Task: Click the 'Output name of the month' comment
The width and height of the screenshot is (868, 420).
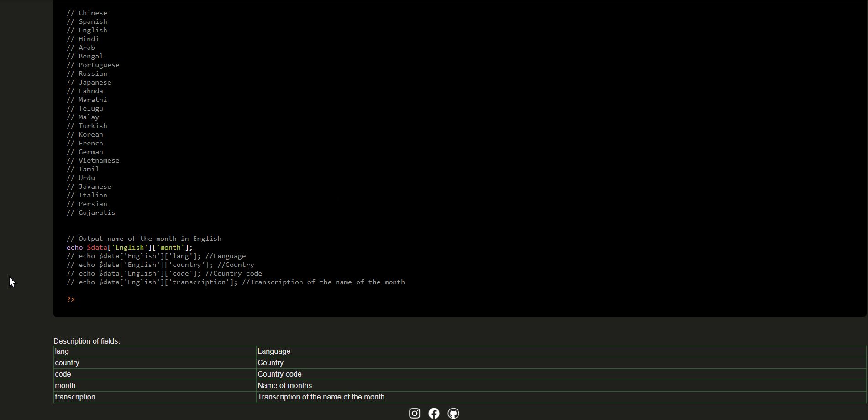Action: click(144, 239)
